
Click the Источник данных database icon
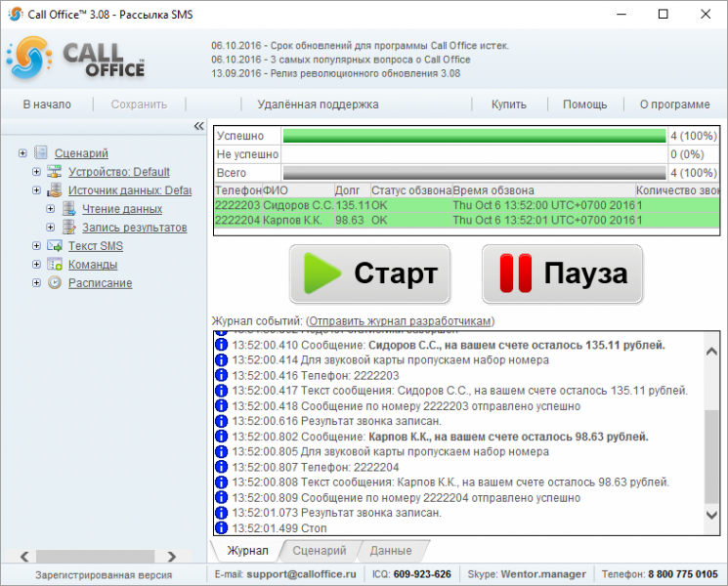pyautogui.click(x=55, y=189)
